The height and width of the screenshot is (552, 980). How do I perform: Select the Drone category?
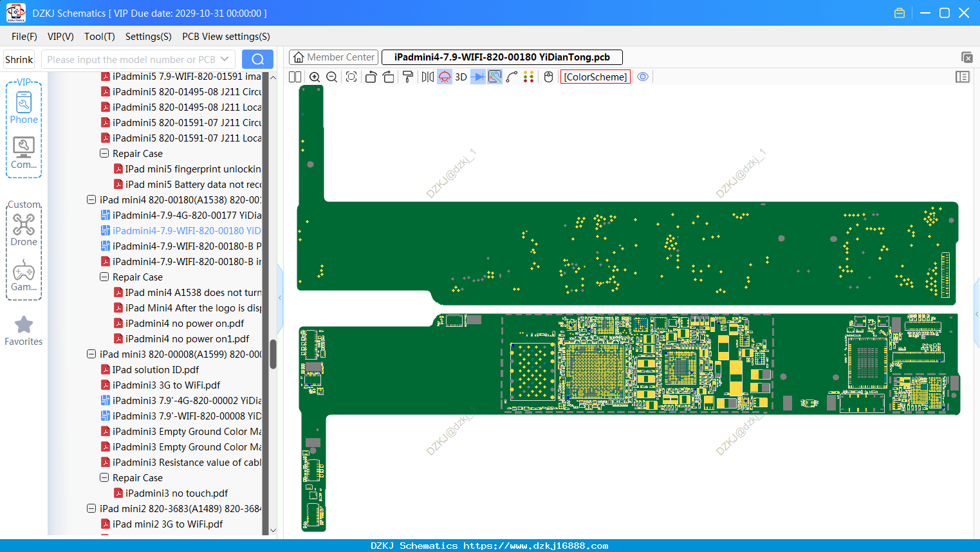(x=24, y=230)
